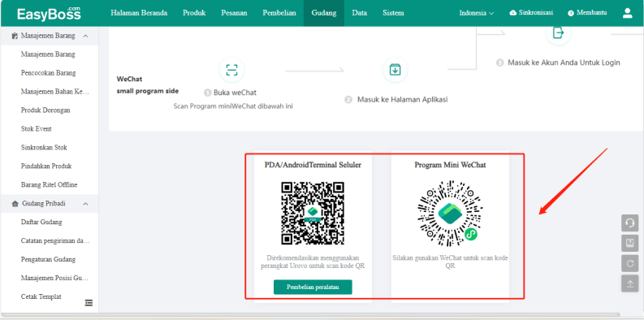
Task: Open Pindahkan Produk sidebar item
Action: tap(46, 166)
